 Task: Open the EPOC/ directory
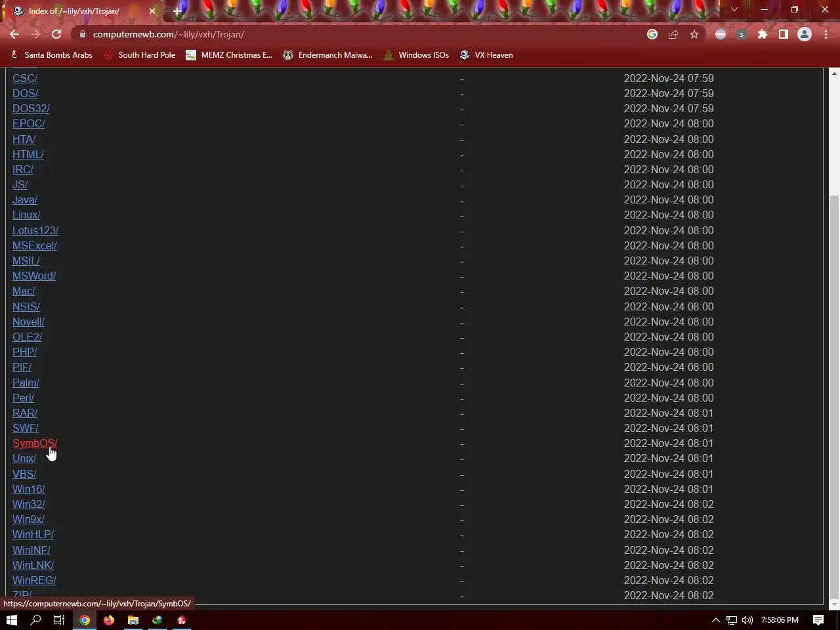pyautogui.click(x=29, y=123)
